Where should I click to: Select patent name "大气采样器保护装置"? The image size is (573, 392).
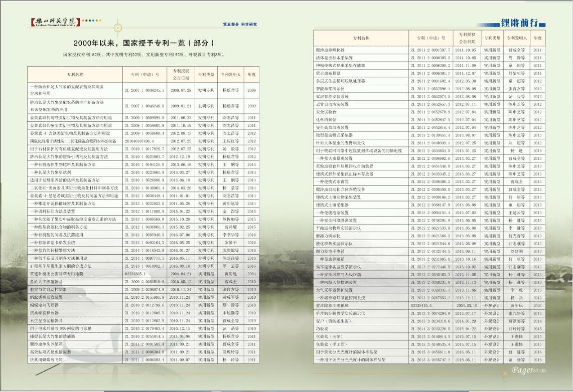point(334,290)
